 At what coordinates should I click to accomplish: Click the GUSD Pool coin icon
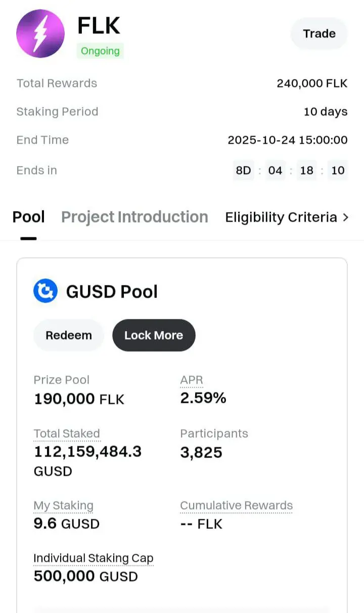point(45,292)
